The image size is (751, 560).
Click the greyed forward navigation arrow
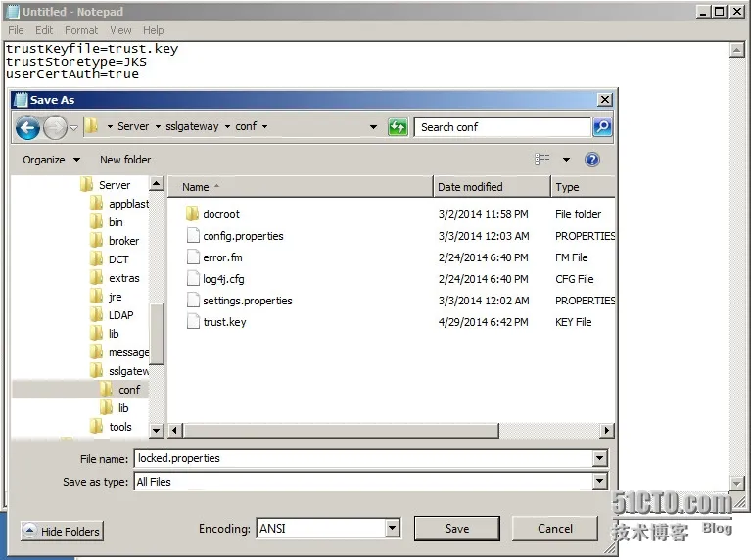pos(55,128)
